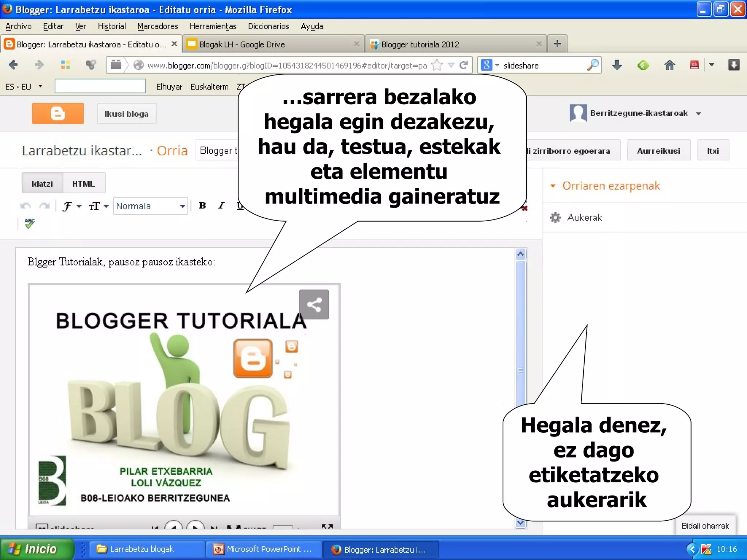Click the red PDF toolbar icon
Image resolution: width=747 pixels, height=560 pixels.
tap(694, 65)
